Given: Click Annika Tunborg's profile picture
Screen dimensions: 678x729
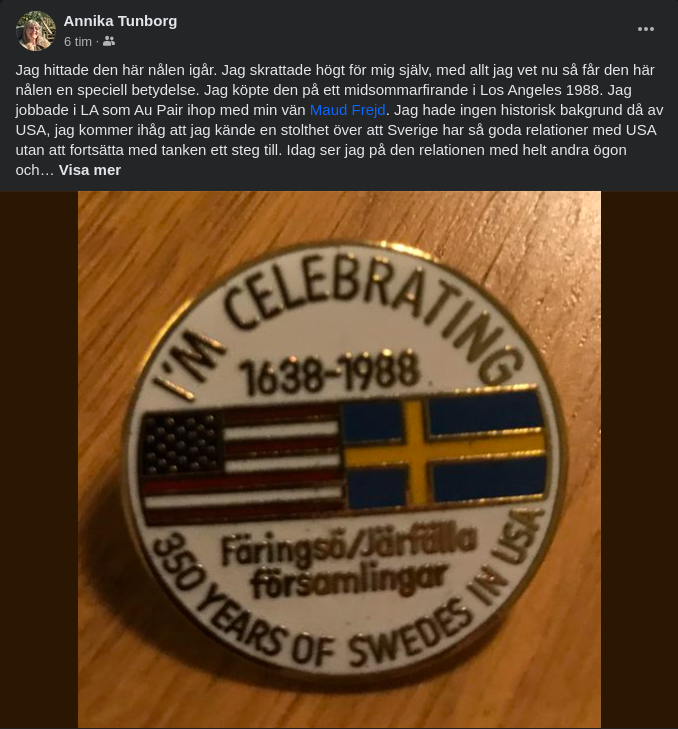Looking at the screenshot, I should 36,31.
